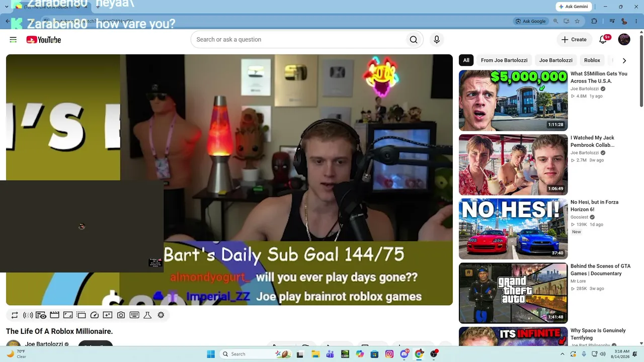Click the video title 'The Life Of A Roblox Millionaire.'
The width and height of the screenshot is (644, 362).
coord(59,331)
